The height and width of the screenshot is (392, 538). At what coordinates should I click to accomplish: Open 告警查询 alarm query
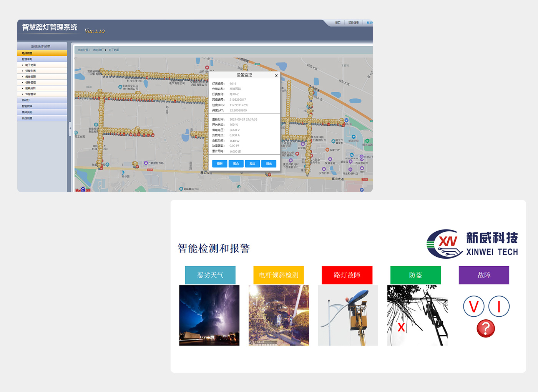click(x=30, y=94)
